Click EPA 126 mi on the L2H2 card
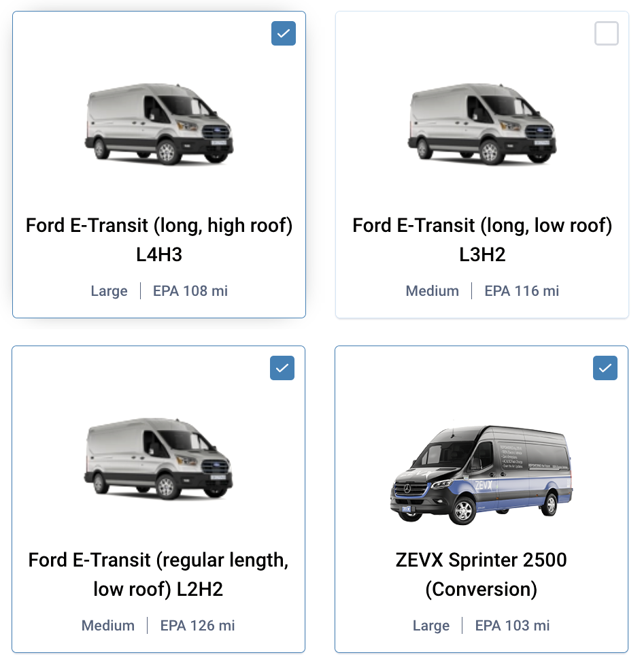Image resolution: width=642 pixels, height=672 pixels. 197,625
